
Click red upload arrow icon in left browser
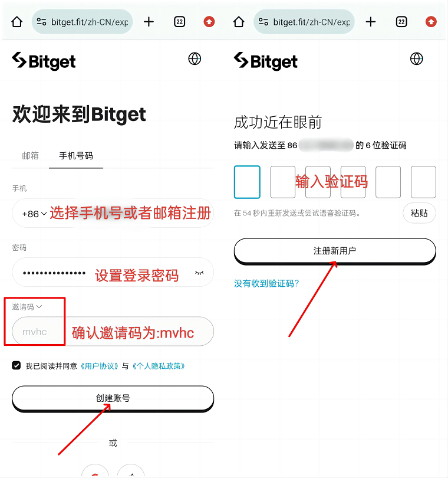click(209, 22)
